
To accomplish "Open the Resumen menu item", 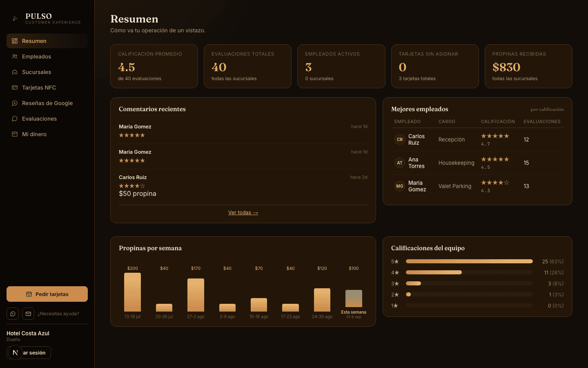I will [47, 41].
